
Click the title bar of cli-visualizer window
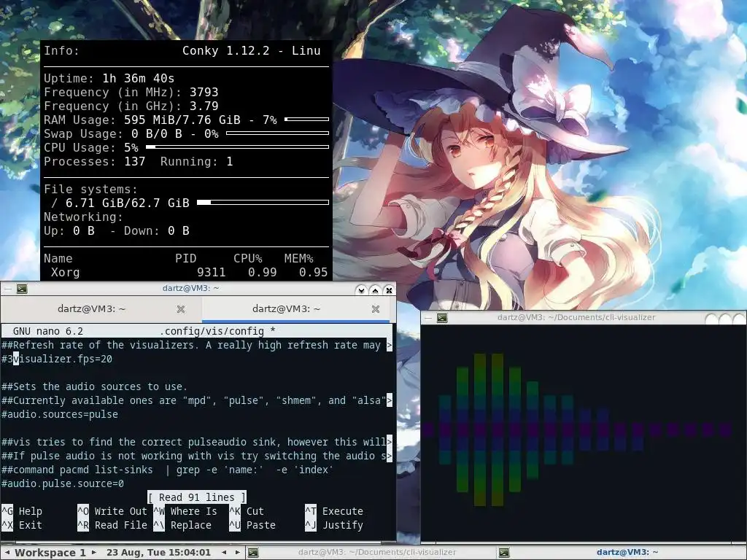point(576,318)
